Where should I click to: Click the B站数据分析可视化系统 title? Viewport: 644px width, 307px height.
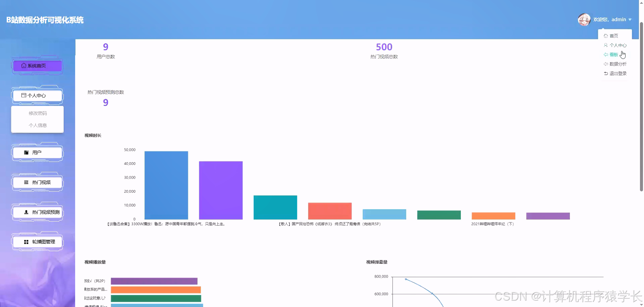click(45, 20)
